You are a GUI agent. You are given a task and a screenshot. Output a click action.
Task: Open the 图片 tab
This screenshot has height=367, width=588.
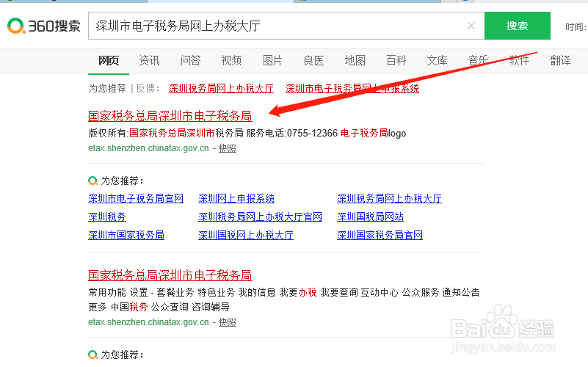pos(272,60)
